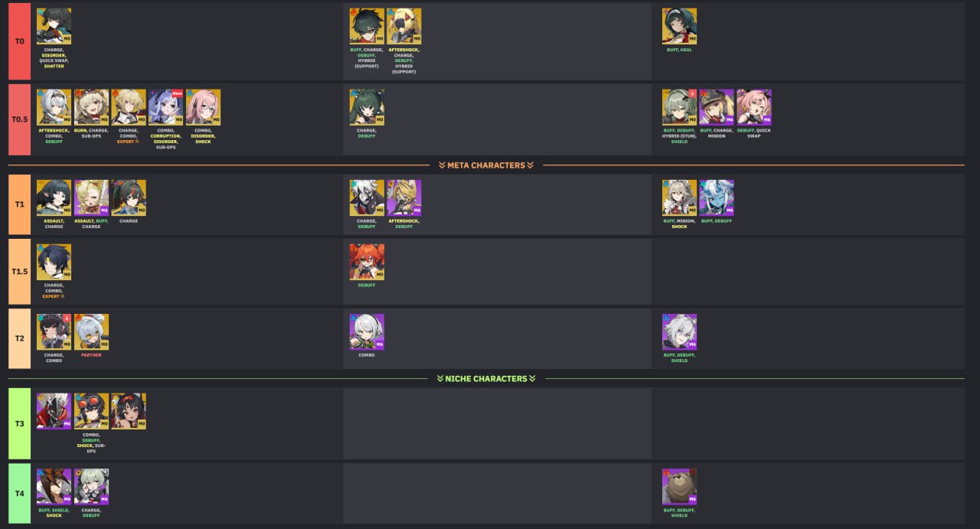This screenshot has height=529, width=980.
Task: Select the T1 Aftershock, Debuff character
Action: click(404, 198)
